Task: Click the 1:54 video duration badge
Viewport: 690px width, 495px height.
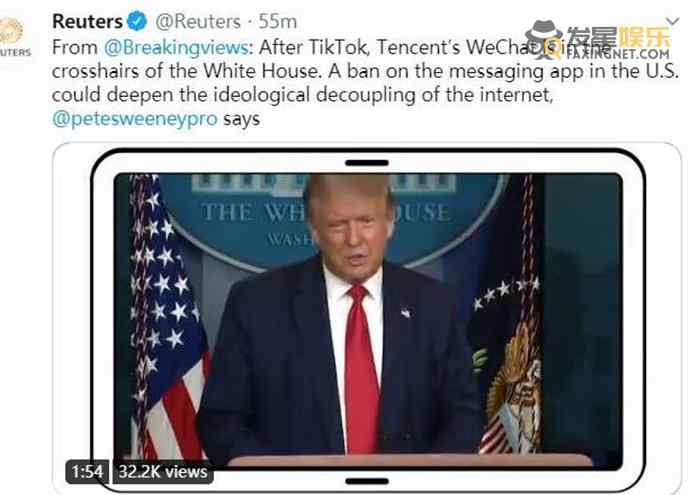Action: (x=87, y=472)
